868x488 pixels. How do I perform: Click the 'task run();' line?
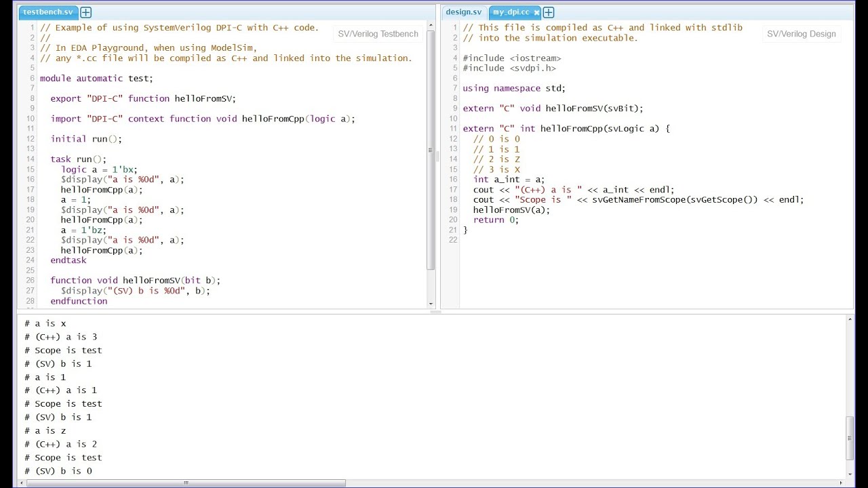coord(79,159)
